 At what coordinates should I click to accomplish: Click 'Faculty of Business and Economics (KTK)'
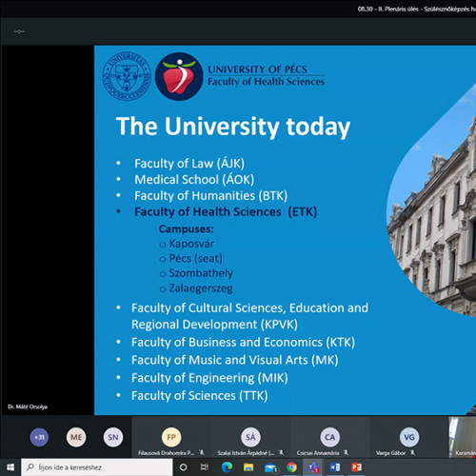coord(243,343)
